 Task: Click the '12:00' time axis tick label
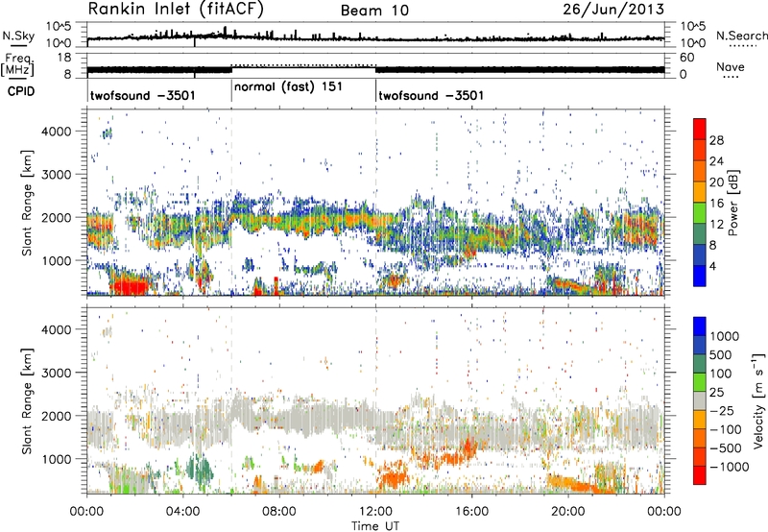pos(375,512)
